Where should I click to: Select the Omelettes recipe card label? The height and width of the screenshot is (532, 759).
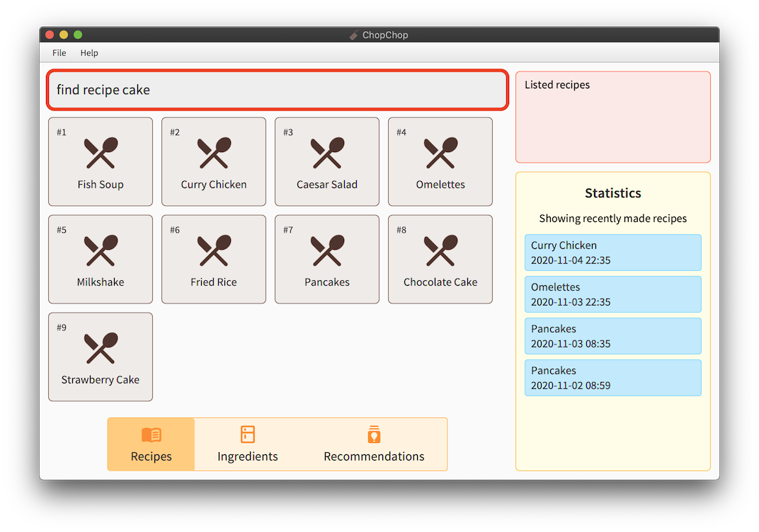(440, 185)
